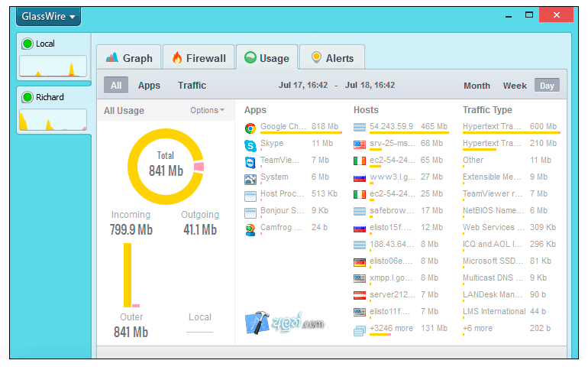Image resolution: width=588 pixels, height=370 pixels.
Task: Click the Austrian flag next to server212
Action: click(x=359, y=295)
